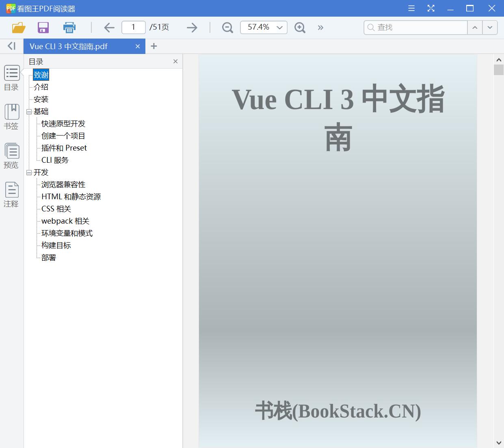504x448 pixels.
Task: Open a file with the folder icon
Action: pos(19,28)
